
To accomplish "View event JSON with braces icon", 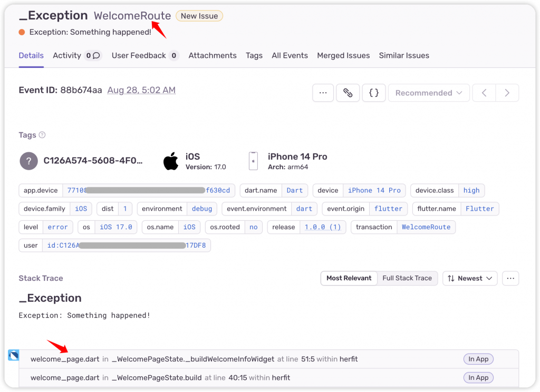I will tap(374, 93).
